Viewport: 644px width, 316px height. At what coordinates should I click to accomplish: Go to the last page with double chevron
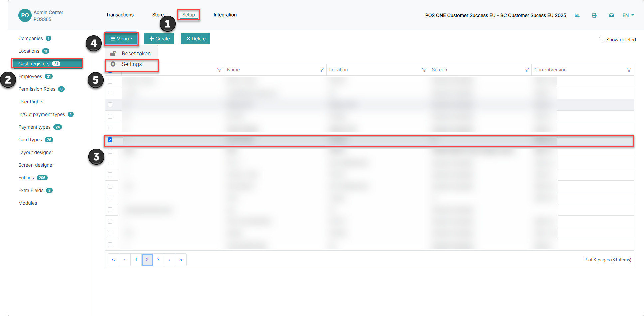(x=181, y=260)
